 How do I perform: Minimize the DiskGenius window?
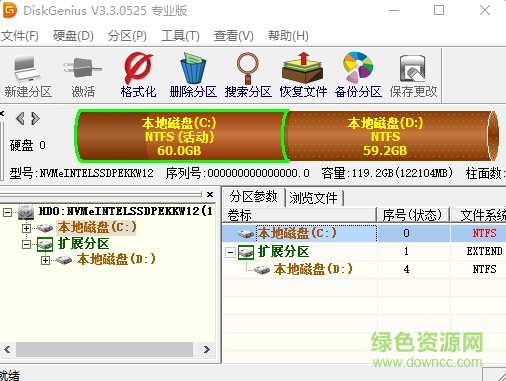click(394, 10)
